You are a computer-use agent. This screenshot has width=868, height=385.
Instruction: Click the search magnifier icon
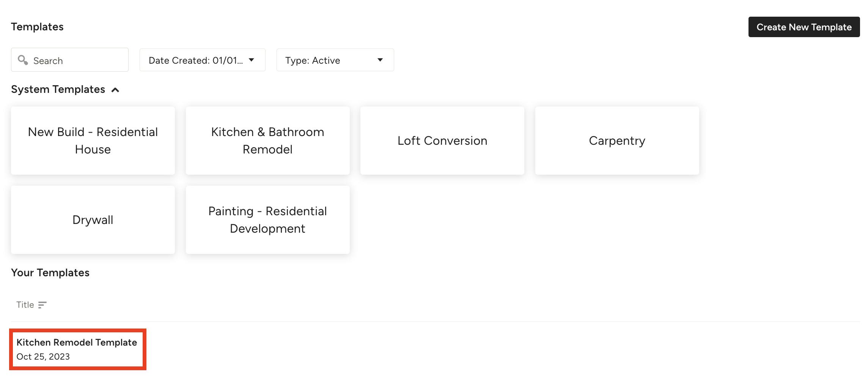[x=23, y=60]
